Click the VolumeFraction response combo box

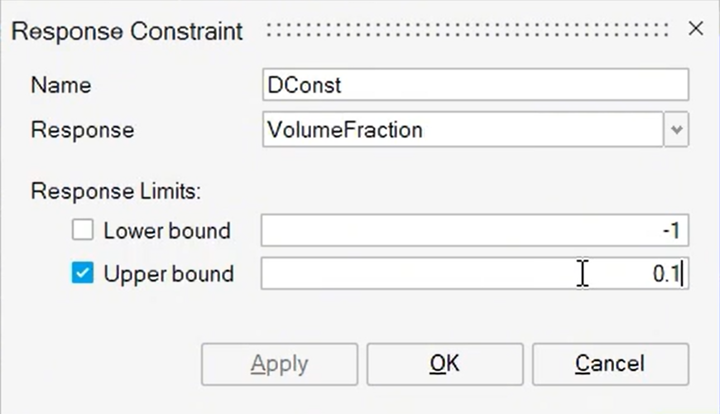pyautogui.click(x=461, y=130)
